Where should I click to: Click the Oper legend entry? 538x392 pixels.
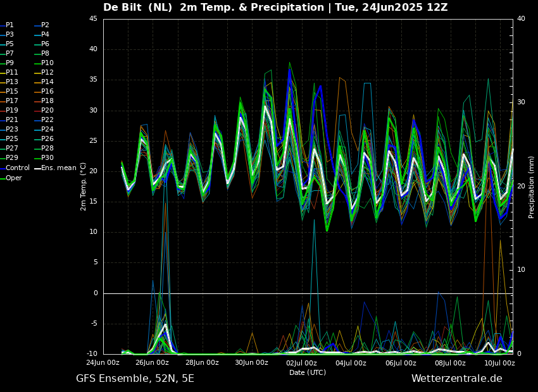(x=13, y=178)
